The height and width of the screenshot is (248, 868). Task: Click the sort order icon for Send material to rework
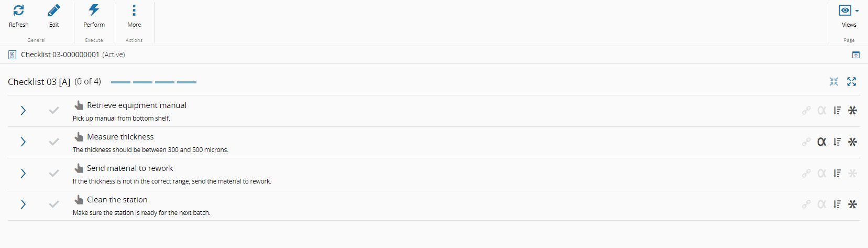coord(837,174)
